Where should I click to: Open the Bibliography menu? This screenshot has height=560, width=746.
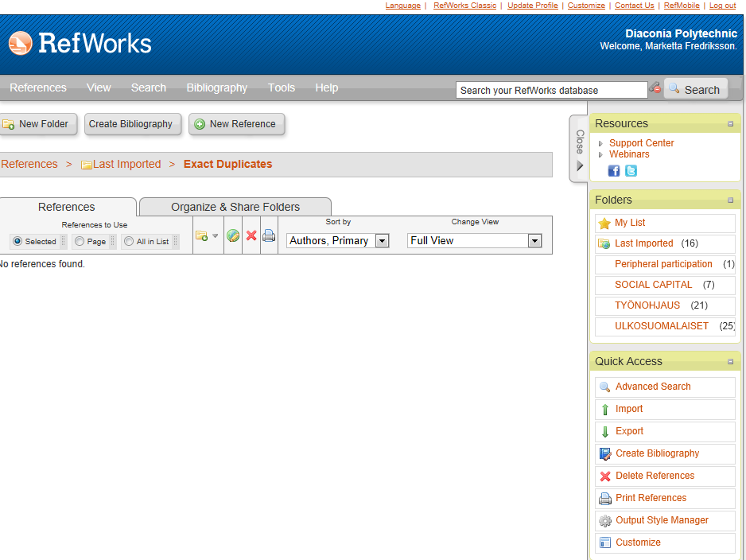pos(217,88)
